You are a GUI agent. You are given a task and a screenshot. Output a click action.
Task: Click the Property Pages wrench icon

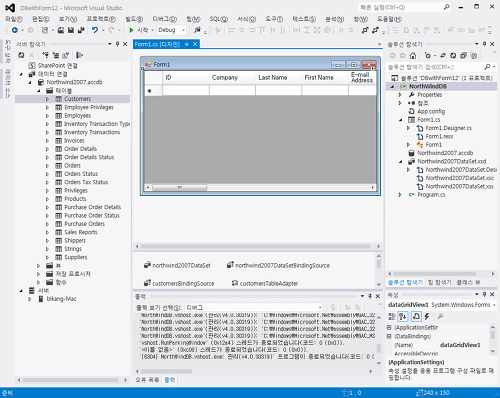tap(440, 316)
